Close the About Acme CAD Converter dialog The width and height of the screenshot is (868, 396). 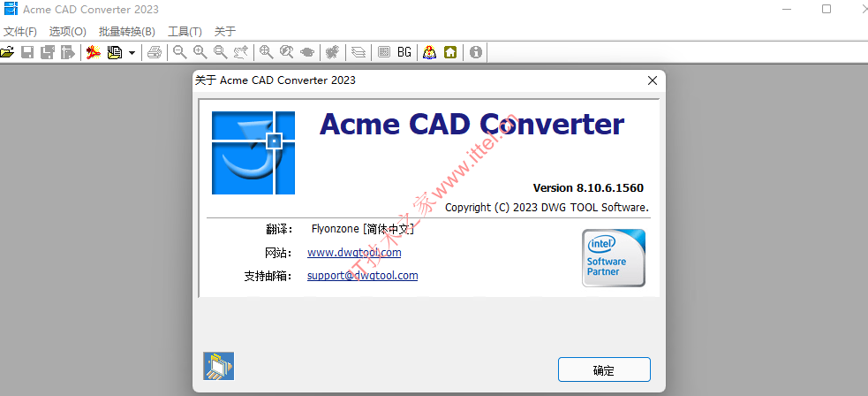(x=653, y=80)
